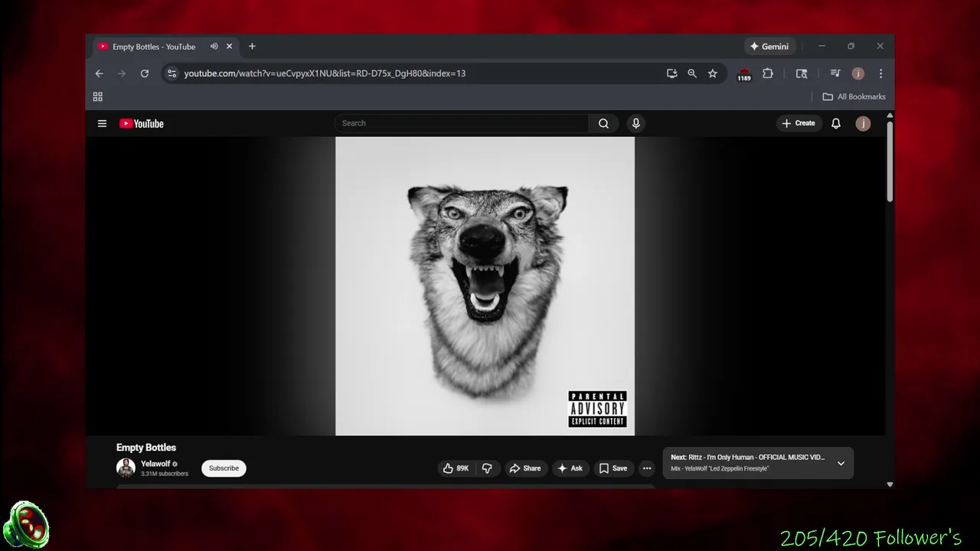Start voice search with microphone icon
The image size is (980, 551).
pyautogui.click(x=635, y=123)
